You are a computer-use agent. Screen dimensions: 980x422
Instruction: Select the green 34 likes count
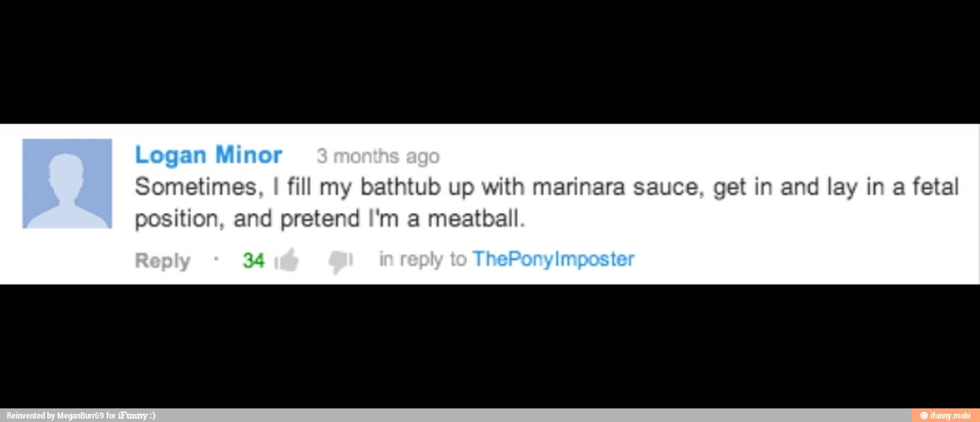pyautogui.click(x=253, y=260)
